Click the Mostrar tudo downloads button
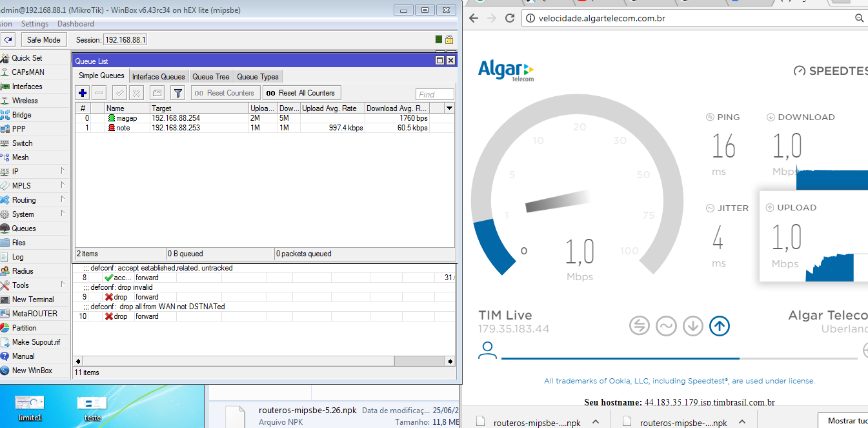This screenshot has width=868, height=428. click(x=844, y=421)
